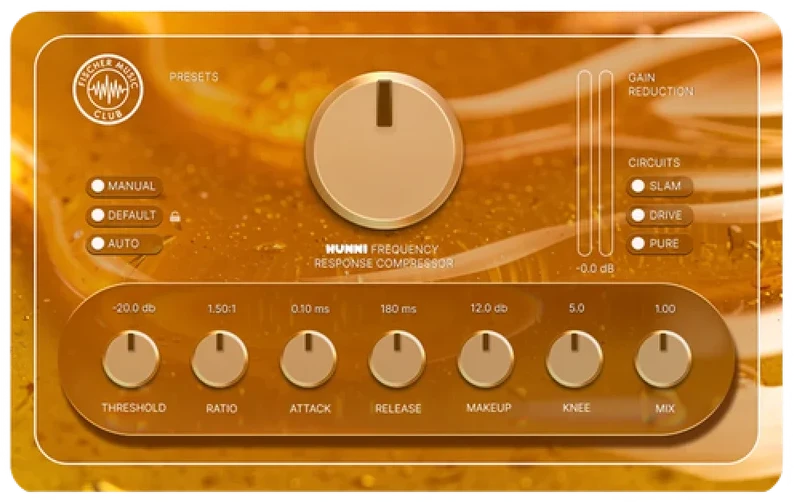Click the -20.0 db threshold value
This screenshot has height=502, width=794.
click(134, 308)
